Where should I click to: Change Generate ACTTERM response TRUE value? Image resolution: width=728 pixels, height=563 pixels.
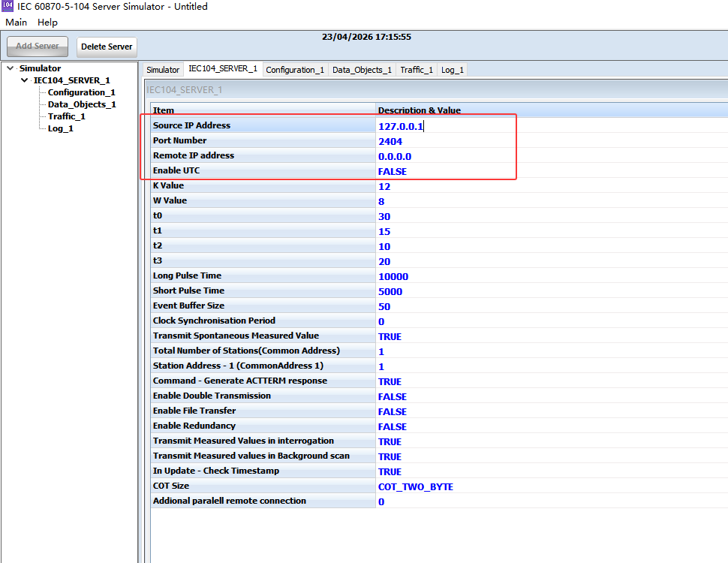390,382
